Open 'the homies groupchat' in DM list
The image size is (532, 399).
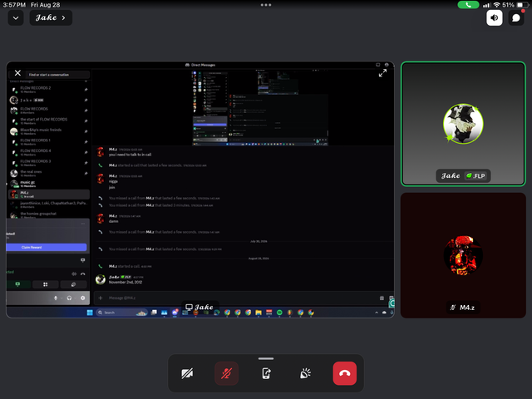coord(48,214)
